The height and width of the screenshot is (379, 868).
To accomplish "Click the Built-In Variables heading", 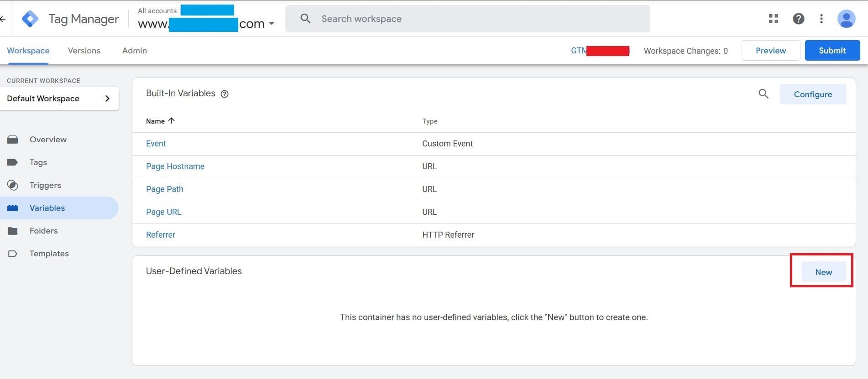I will pos(180,93).
